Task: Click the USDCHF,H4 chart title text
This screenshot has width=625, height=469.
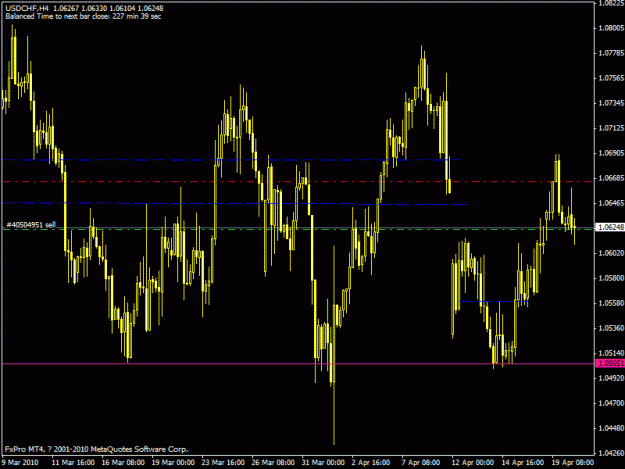Action: (x=84, y=8)
